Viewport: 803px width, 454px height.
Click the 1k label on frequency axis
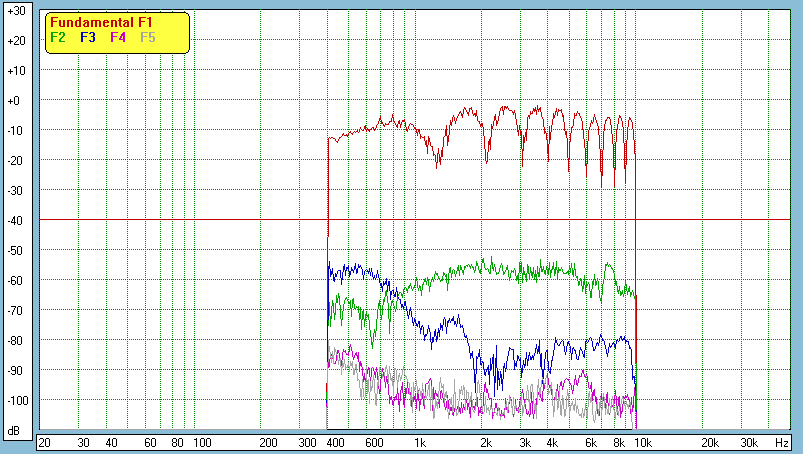click(420, 442)
